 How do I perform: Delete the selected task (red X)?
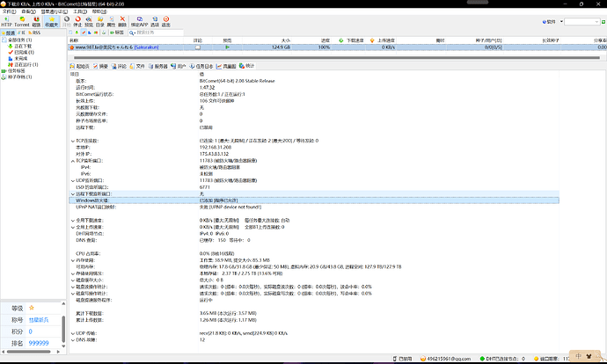pyautogui.click(x=122, y=21)
